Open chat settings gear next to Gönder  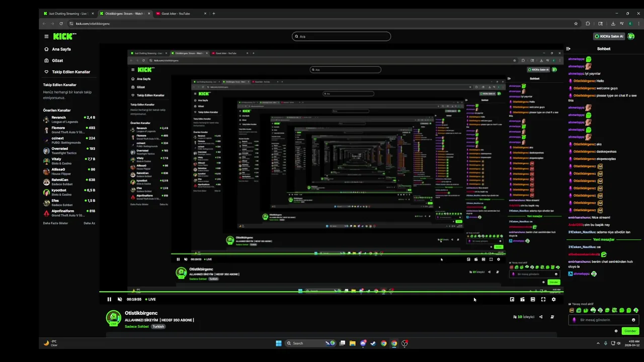tap(616, 331)
